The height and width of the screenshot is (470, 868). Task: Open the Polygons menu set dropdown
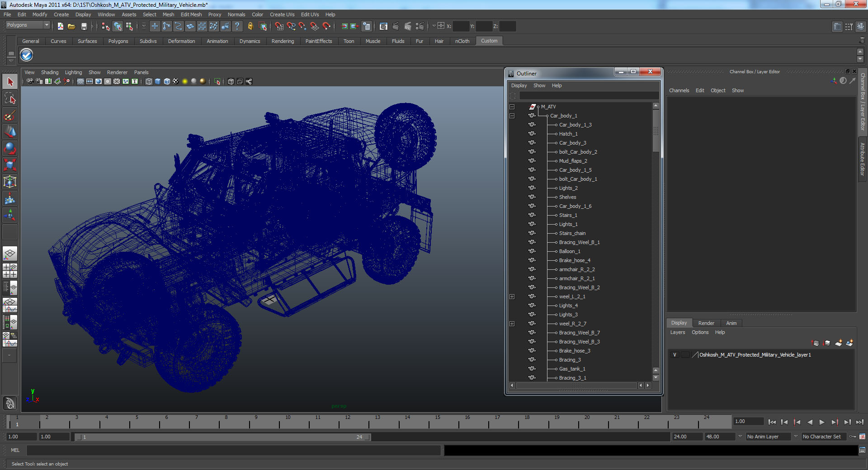point(27,25)
